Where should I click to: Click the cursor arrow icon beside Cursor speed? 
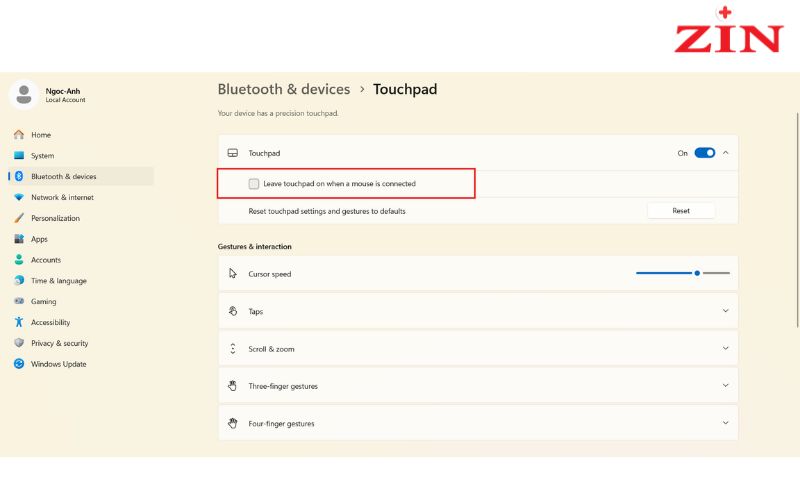(233, 273)
